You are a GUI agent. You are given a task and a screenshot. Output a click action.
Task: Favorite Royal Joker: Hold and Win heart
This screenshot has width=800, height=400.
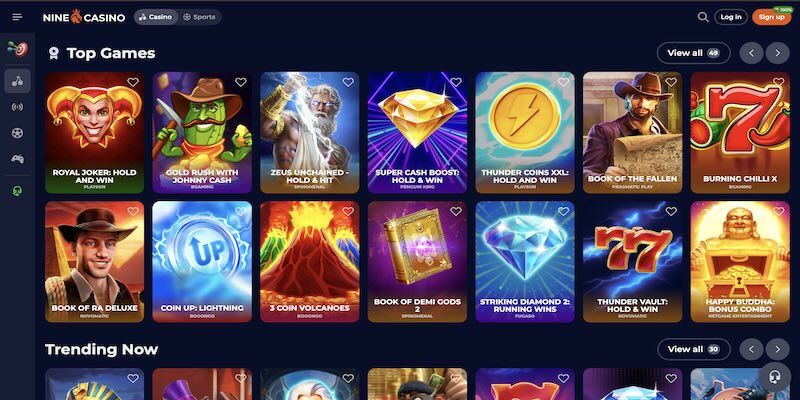pos(133,82)
